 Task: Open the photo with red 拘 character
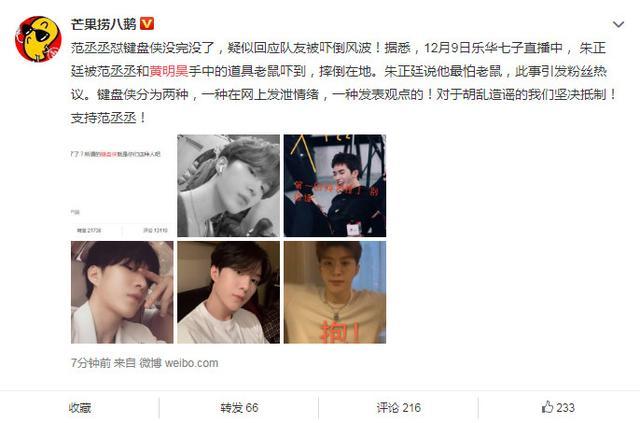point(335,292)
